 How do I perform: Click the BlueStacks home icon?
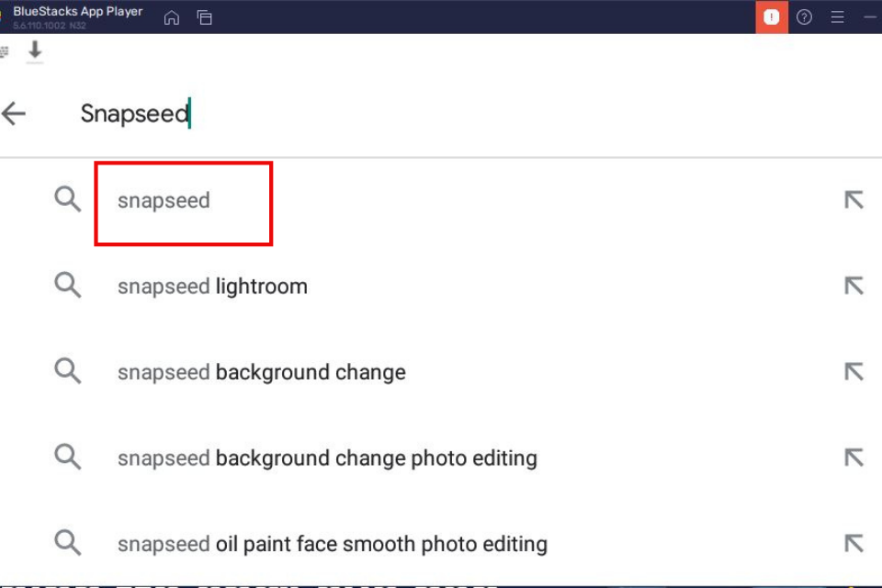click(x=171, y=17)
